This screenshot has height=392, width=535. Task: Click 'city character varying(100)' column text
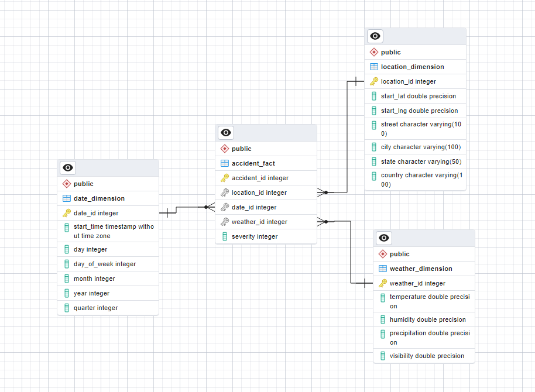point(421,147)
